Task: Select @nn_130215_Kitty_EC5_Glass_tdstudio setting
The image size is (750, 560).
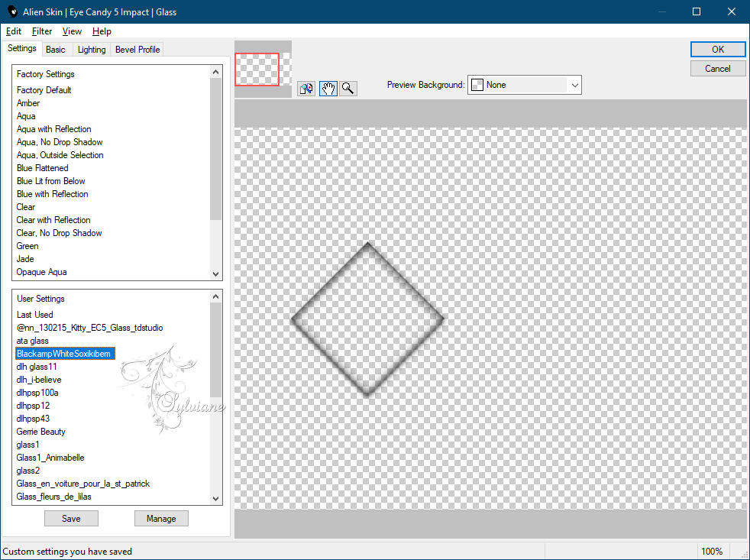Action: [89, 327]
